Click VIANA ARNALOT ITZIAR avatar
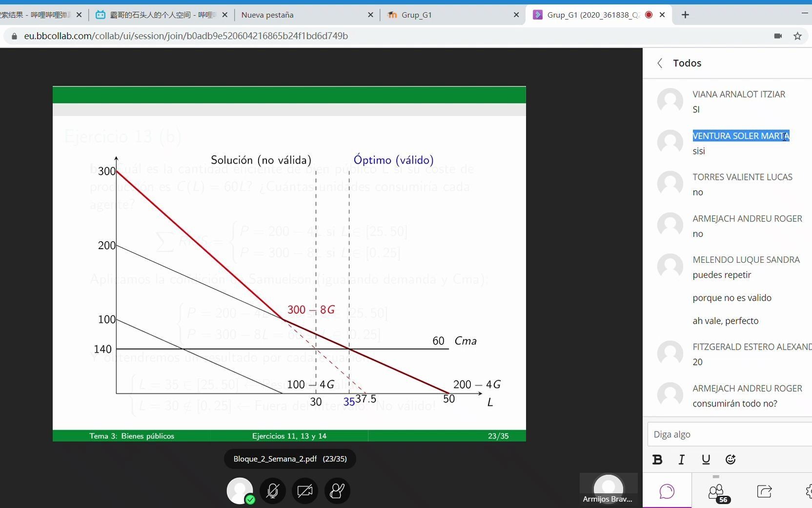This screenshot has height=508, width=812. 670,101
